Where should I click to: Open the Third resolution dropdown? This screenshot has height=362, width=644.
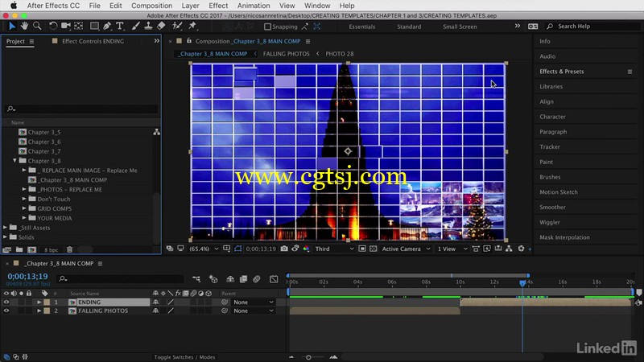click(x=334, y=249)
